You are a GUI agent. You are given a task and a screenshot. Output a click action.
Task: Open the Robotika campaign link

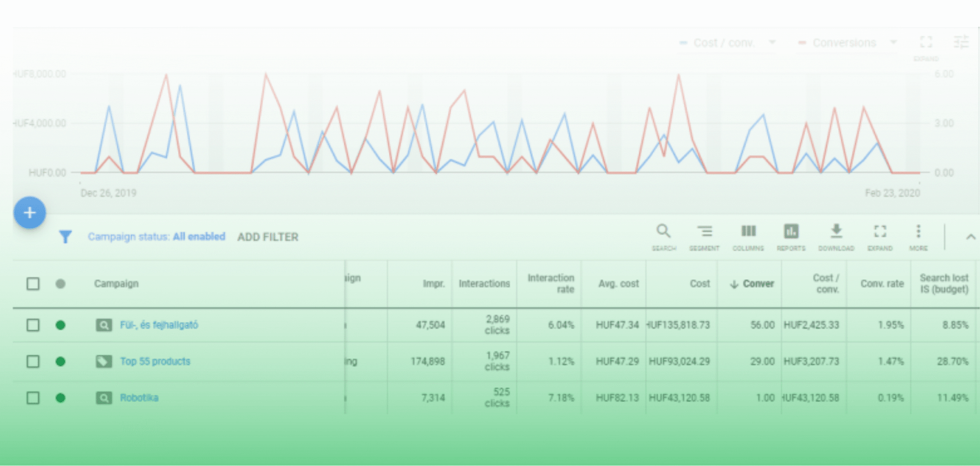(139, 398)
